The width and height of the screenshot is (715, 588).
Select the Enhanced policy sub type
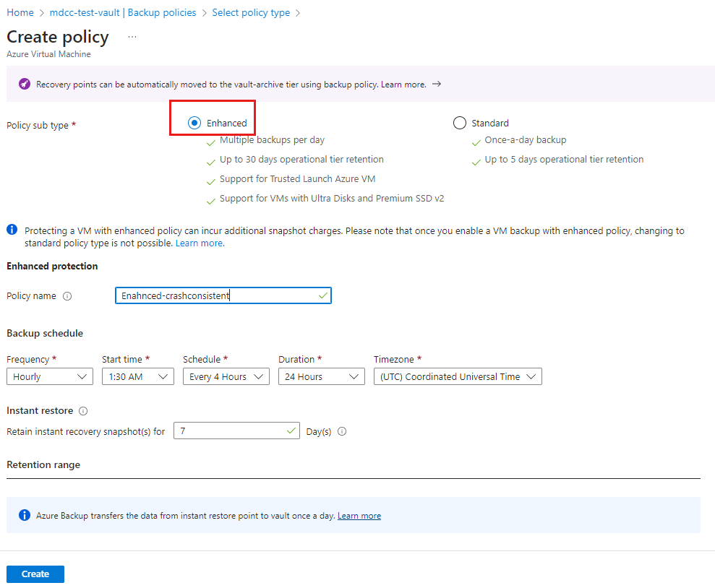pos(194,123)
